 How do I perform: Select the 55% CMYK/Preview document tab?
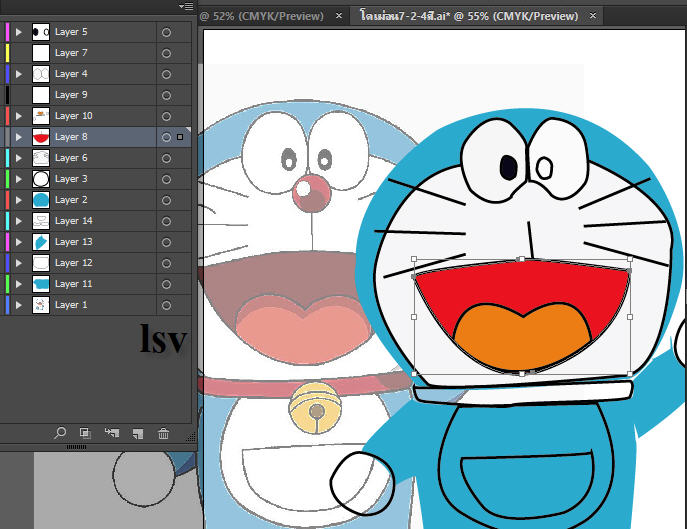tap(470, 16)
